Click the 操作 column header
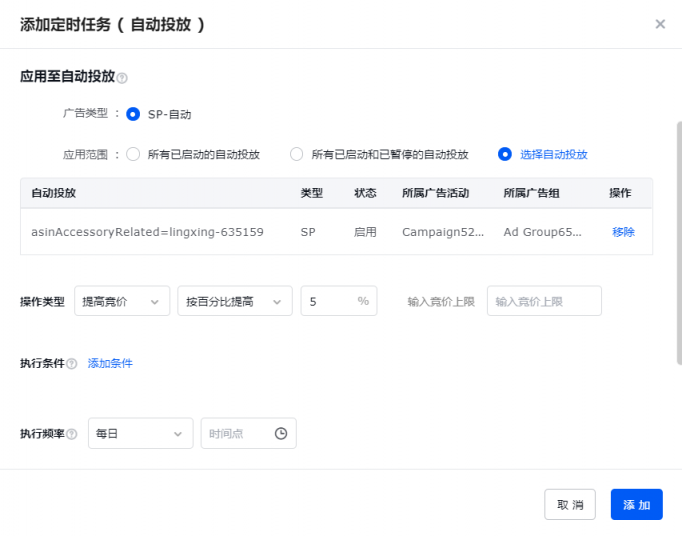 pyautogui.click(x=620, y=193)
